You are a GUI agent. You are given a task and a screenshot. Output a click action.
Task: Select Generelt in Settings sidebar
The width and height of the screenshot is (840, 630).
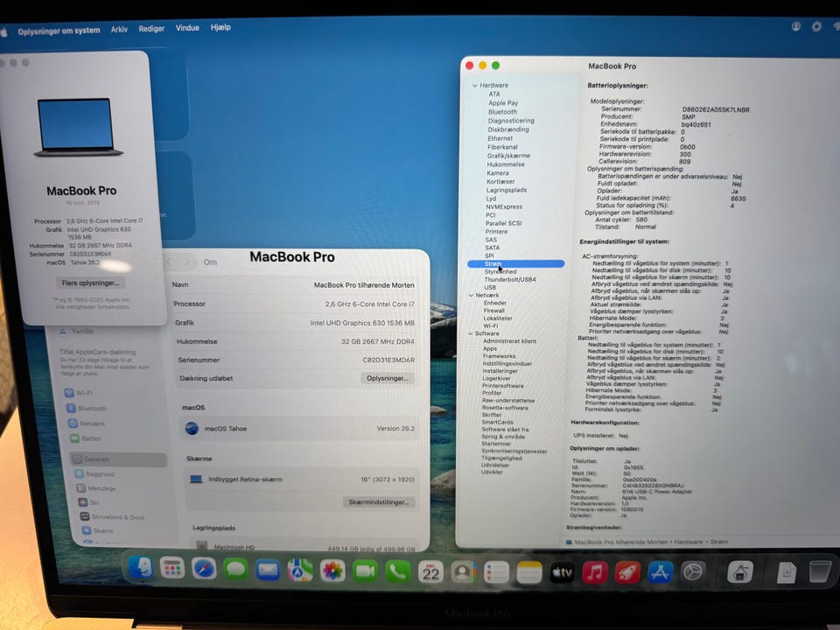coord(118,459)
